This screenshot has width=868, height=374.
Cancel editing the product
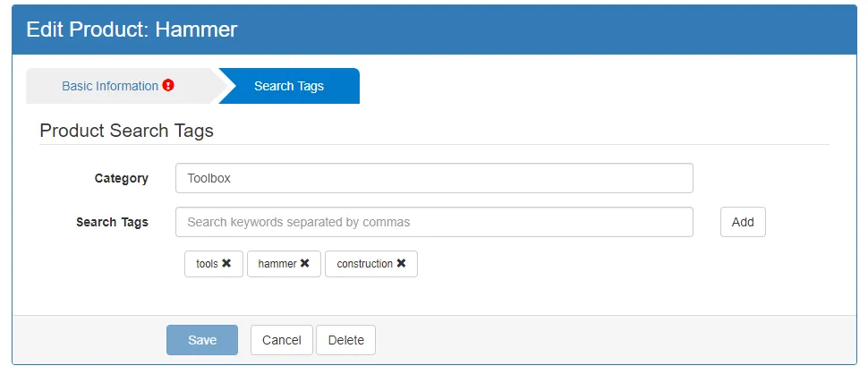click(282, 340)
